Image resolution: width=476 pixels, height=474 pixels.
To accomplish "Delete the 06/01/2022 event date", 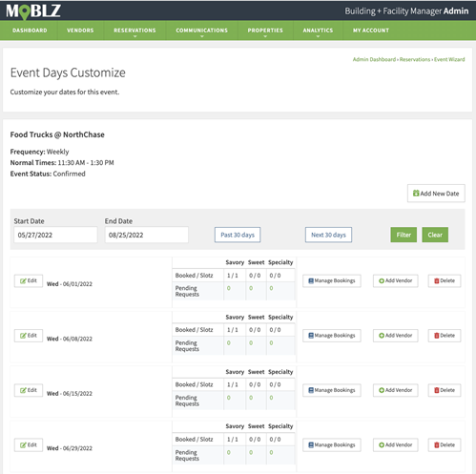I will (445, 280).
